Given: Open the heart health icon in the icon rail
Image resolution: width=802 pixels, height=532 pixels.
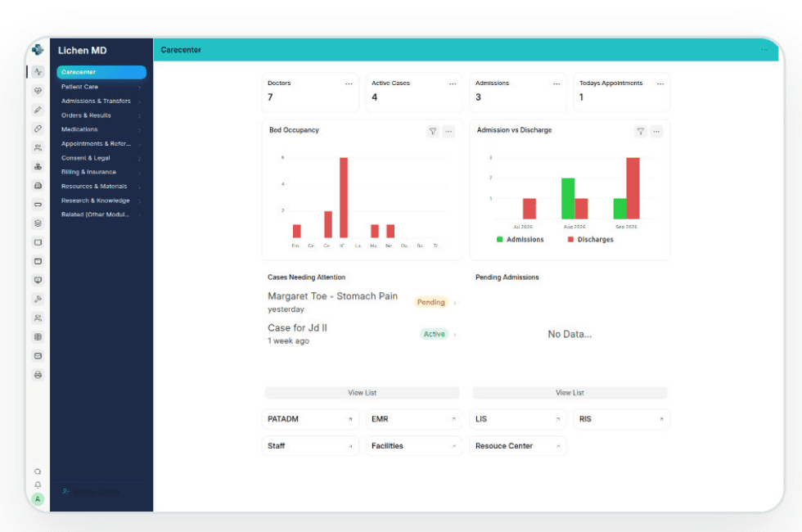Looking at the screenshot, I should pos(38,91).
